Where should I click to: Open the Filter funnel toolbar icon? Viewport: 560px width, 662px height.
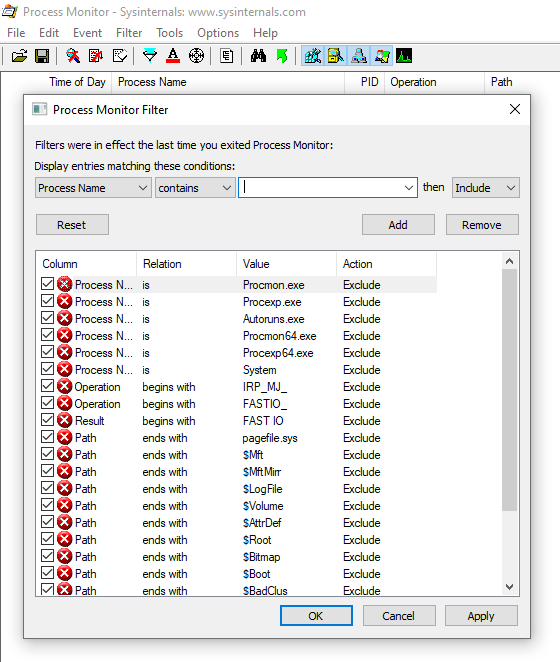click(x=150, y=56)
